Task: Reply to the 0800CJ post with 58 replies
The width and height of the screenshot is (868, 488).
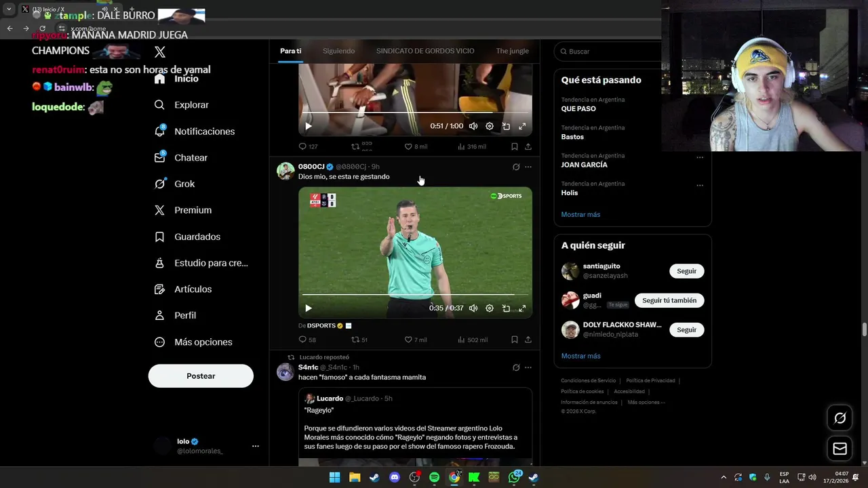Action: click(307, 340)
